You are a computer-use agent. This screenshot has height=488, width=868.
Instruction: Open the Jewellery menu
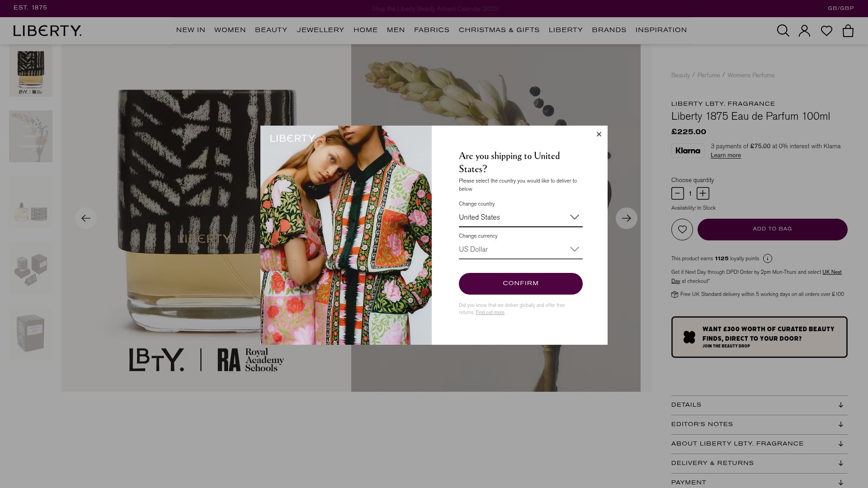(x=321, y=30)
